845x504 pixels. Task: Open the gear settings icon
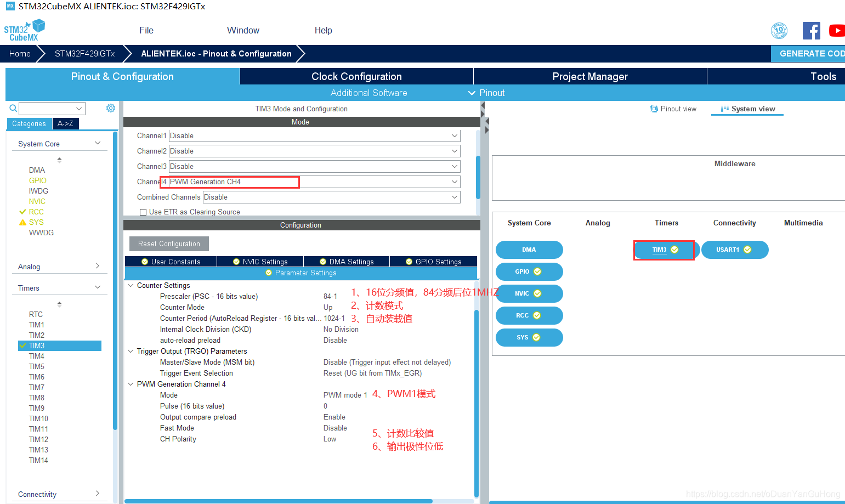click(111, 108)
